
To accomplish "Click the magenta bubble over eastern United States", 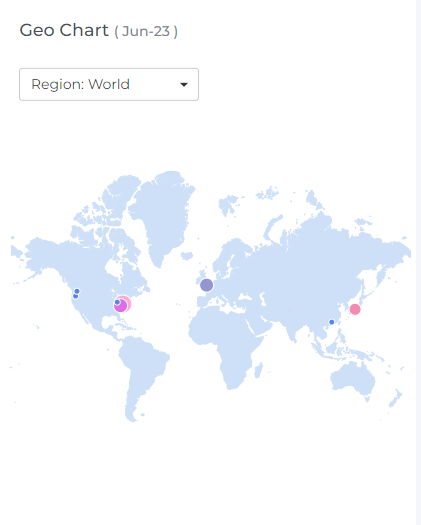I will pos(121,306).
